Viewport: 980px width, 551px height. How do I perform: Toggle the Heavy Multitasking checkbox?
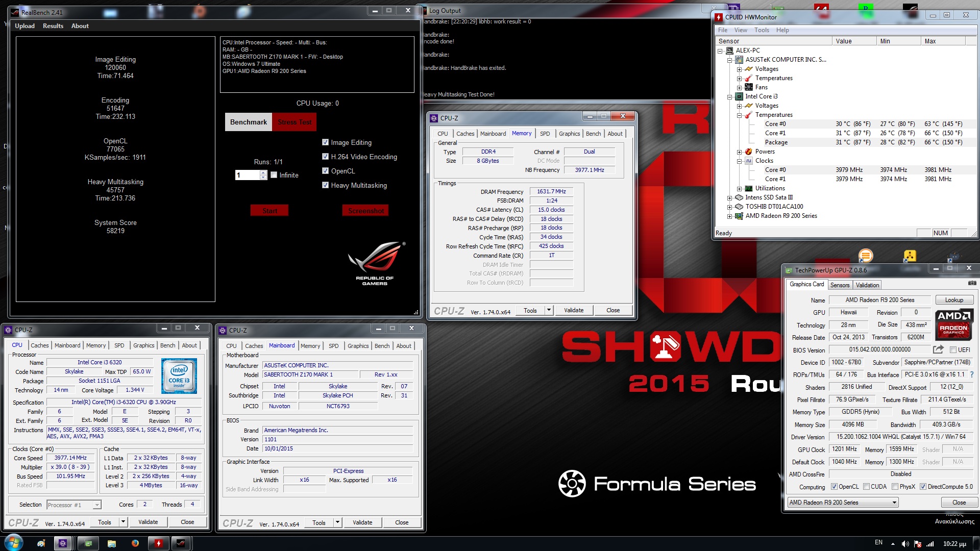pyautogui.click(x=326, y=185)
